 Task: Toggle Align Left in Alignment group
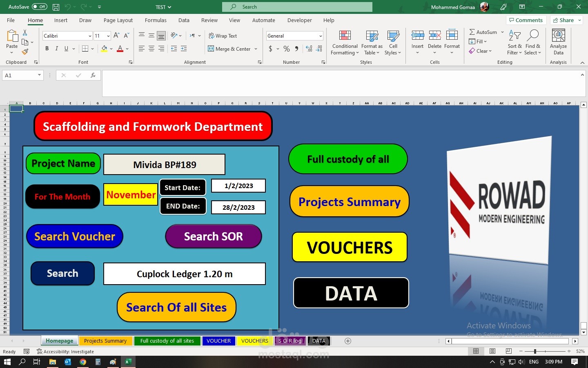point(142,49)
